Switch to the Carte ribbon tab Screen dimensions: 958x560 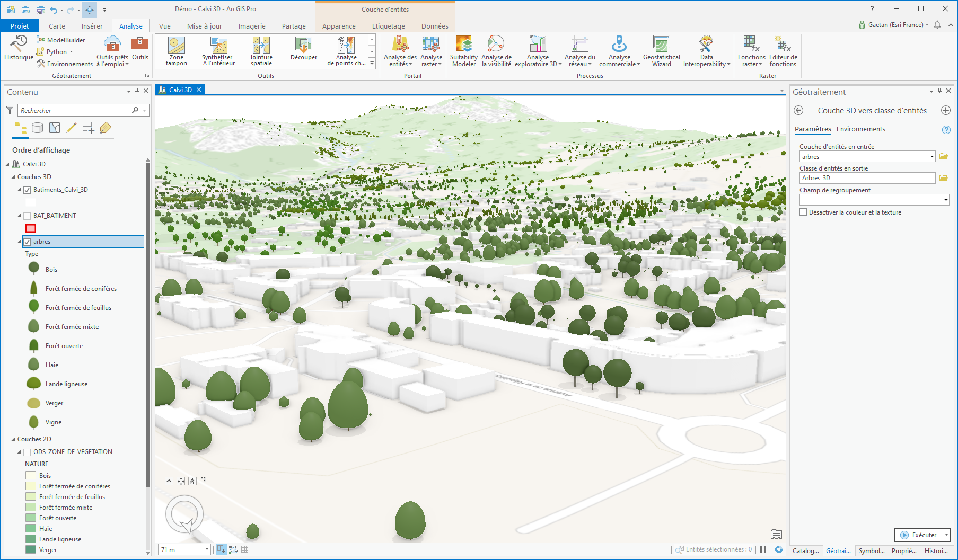[x=57, y=26]
